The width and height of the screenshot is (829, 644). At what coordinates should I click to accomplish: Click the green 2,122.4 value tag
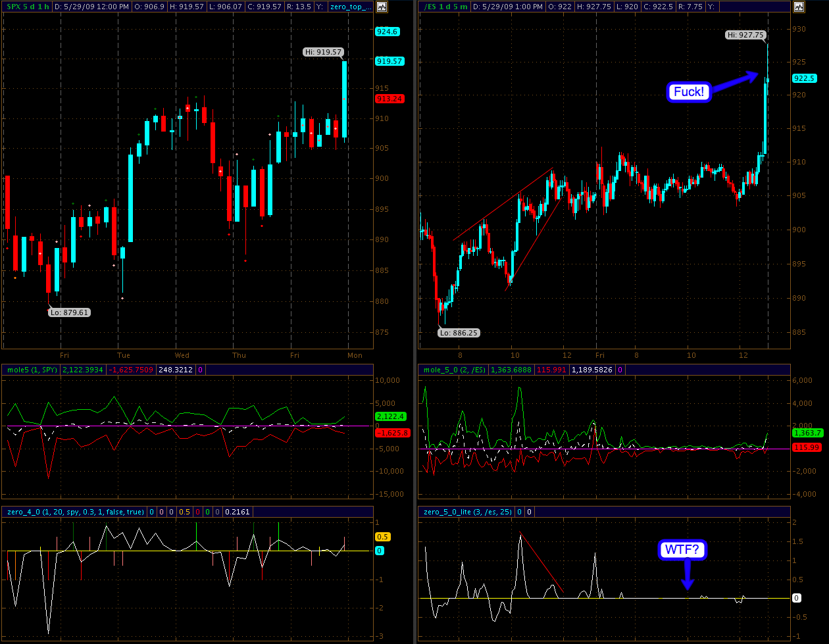(389, 416)
